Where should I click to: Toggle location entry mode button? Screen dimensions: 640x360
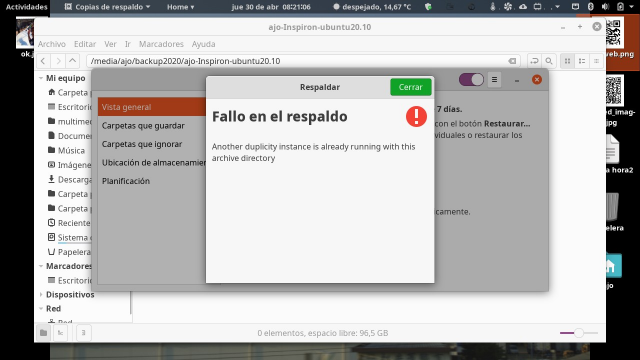pyautogui.click(x=534, y=61)
